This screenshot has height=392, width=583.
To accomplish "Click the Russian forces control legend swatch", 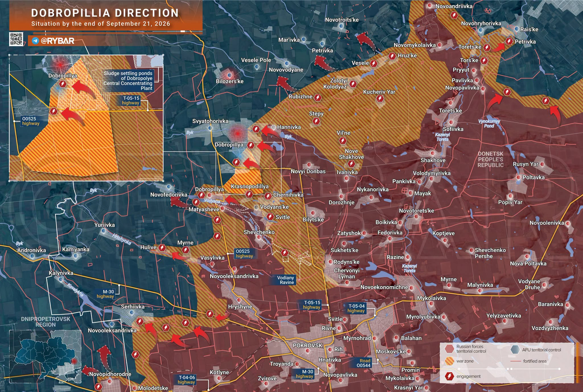I will click(x=449, y=349).
